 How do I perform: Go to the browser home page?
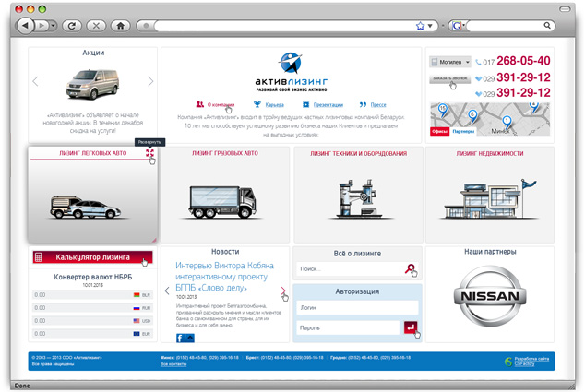coord(120,26)
